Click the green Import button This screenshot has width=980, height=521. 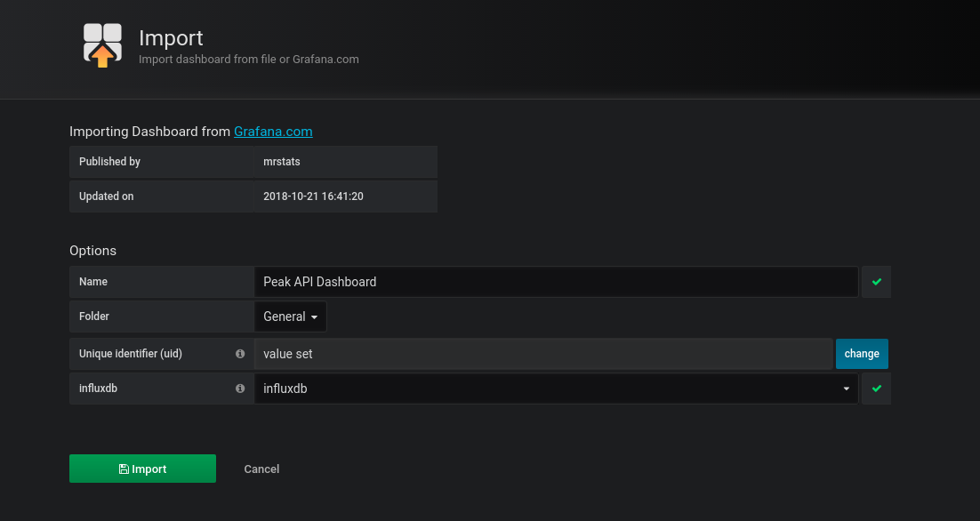(x=142, y=469)
